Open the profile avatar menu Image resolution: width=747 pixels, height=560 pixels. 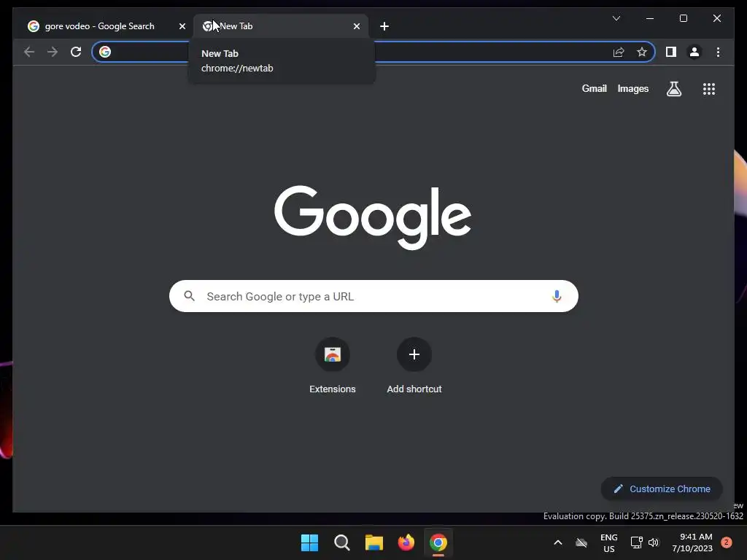[694, 52]
